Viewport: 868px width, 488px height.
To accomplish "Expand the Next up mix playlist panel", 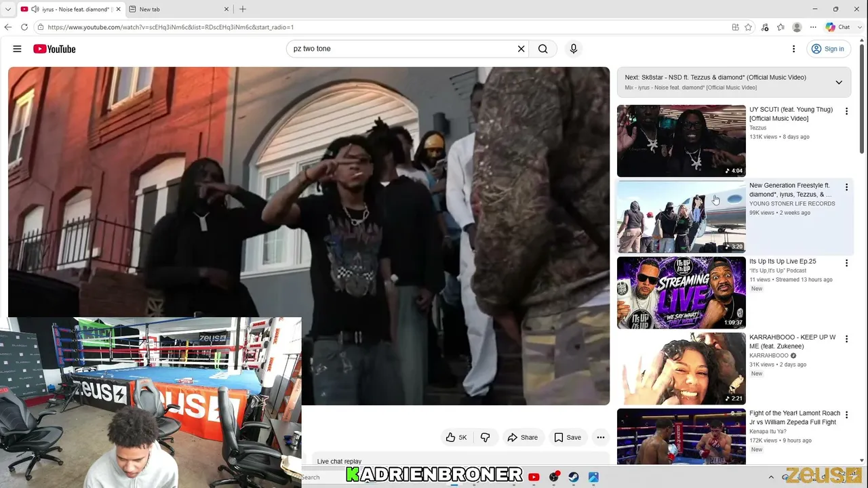I will click(839, 82).
